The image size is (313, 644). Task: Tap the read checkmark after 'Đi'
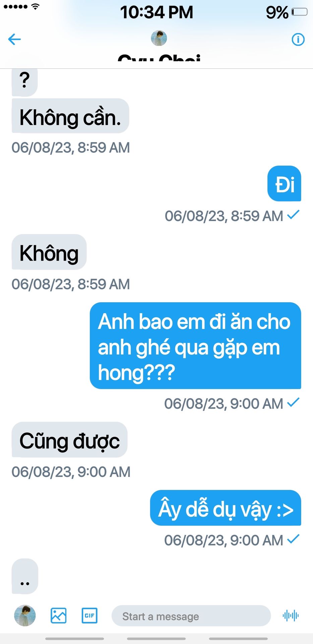293,215
